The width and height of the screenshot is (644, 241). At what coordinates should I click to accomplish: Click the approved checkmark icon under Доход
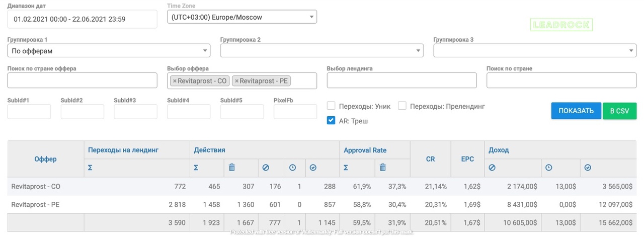[587, 168]
